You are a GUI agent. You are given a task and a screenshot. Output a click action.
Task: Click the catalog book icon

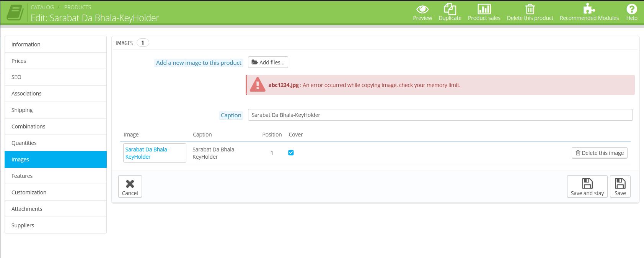[15, 13]
